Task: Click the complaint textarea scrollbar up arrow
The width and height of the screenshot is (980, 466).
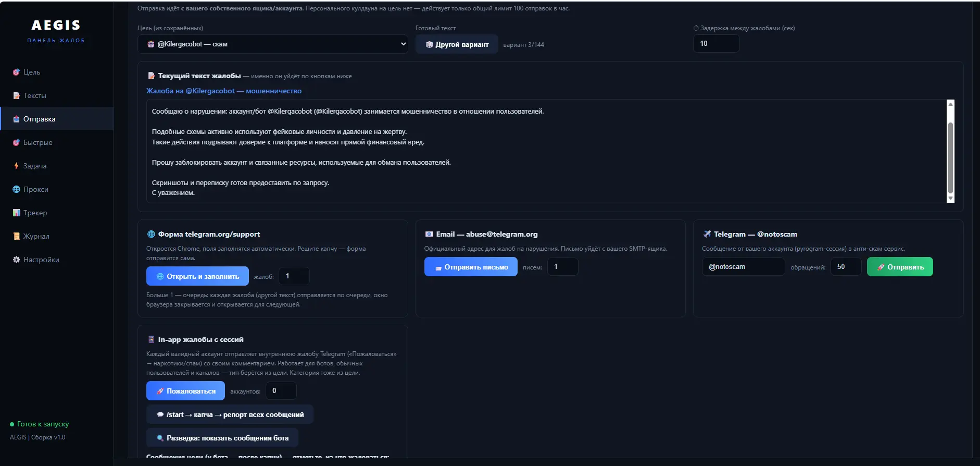Action: tap(950, 104)
